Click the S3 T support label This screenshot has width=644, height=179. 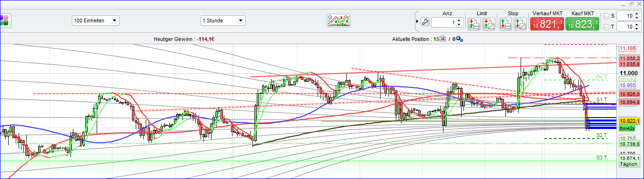point(602,158)
